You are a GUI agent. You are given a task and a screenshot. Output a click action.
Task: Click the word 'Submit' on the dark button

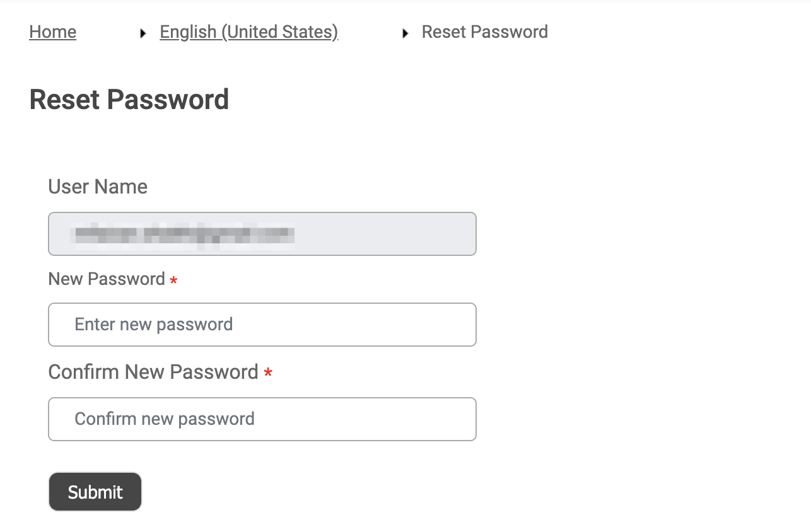(x=95, y=492)
